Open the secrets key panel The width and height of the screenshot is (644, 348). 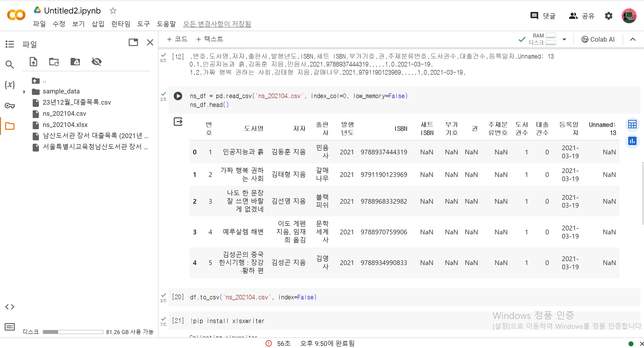click(10, 106)
